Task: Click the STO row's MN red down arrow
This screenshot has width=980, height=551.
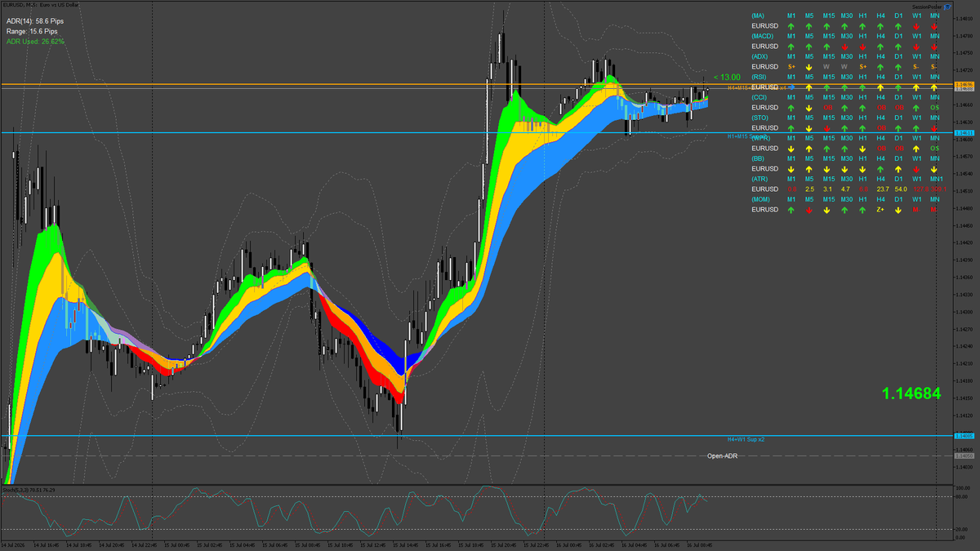Action: 933,128
